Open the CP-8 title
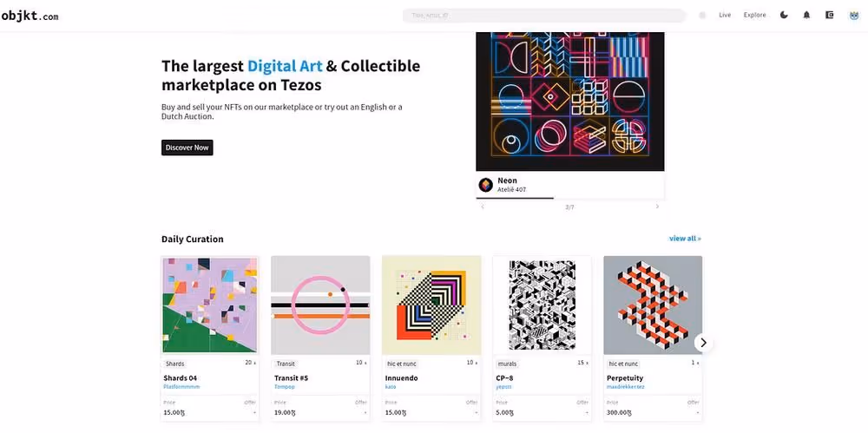The image size is (868, 433). pyautogui.click(x=505, y=378)
